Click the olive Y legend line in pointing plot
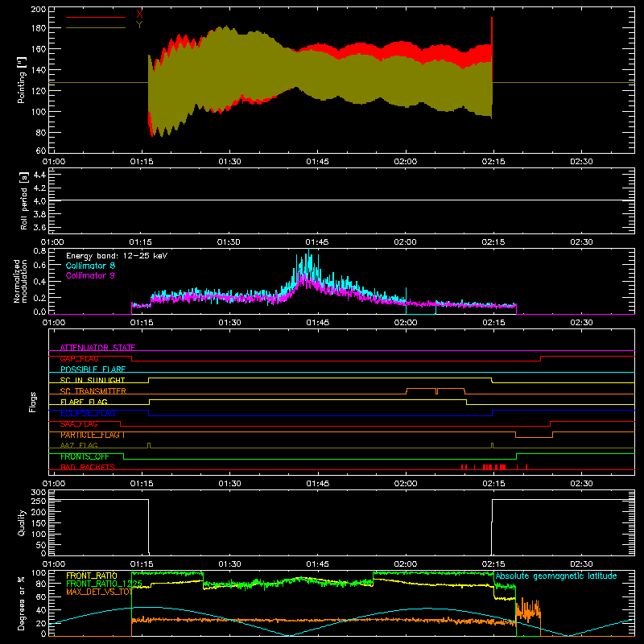 tap(96, 28)
